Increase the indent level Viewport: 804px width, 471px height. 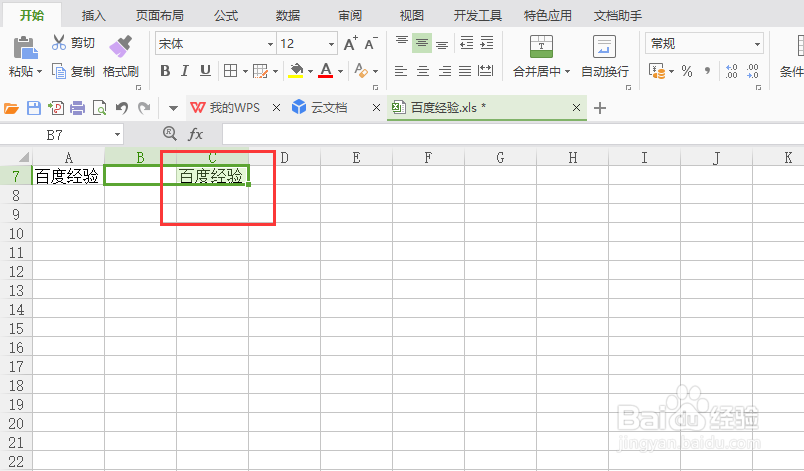(487, 43)
